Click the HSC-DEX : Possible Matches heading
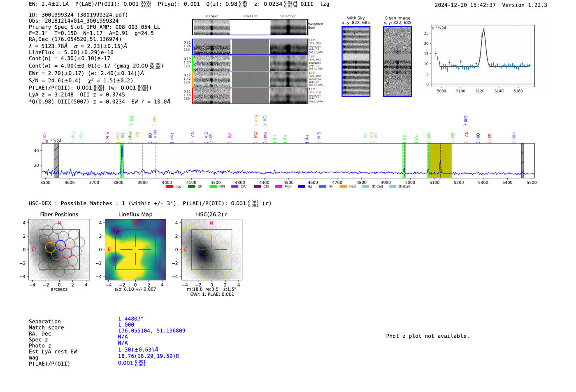The width and height of the screenshot is (576, 392). pyautogui.click(x=102, y=204)
